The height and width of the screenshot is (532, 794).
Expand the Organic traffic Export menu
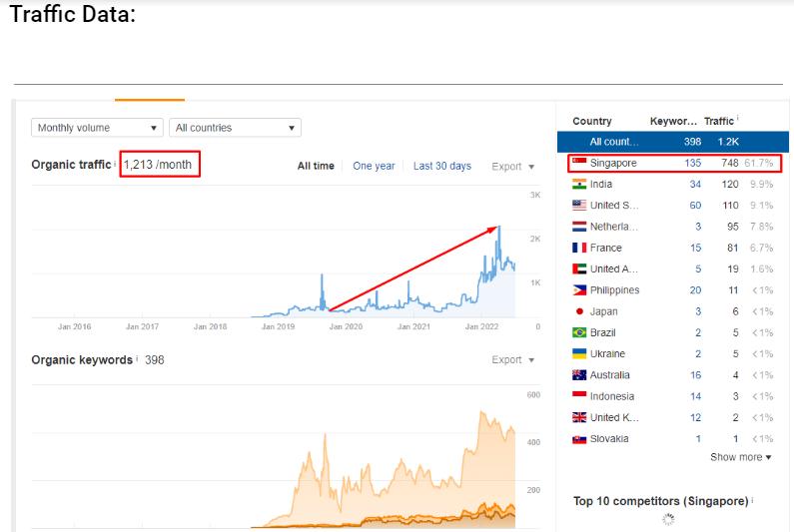click(513, 167)
